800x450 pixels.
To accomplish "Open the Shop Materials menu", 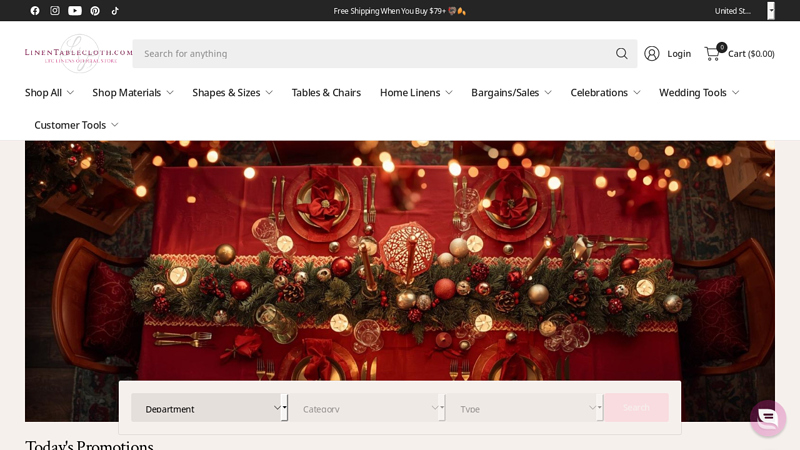I will pyautogui.click(x=132, y=92).
